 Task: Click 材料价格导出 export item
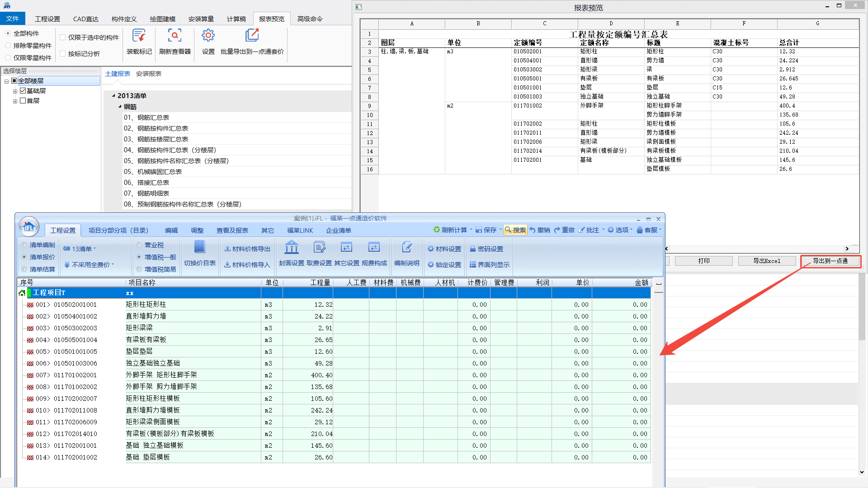247,249
